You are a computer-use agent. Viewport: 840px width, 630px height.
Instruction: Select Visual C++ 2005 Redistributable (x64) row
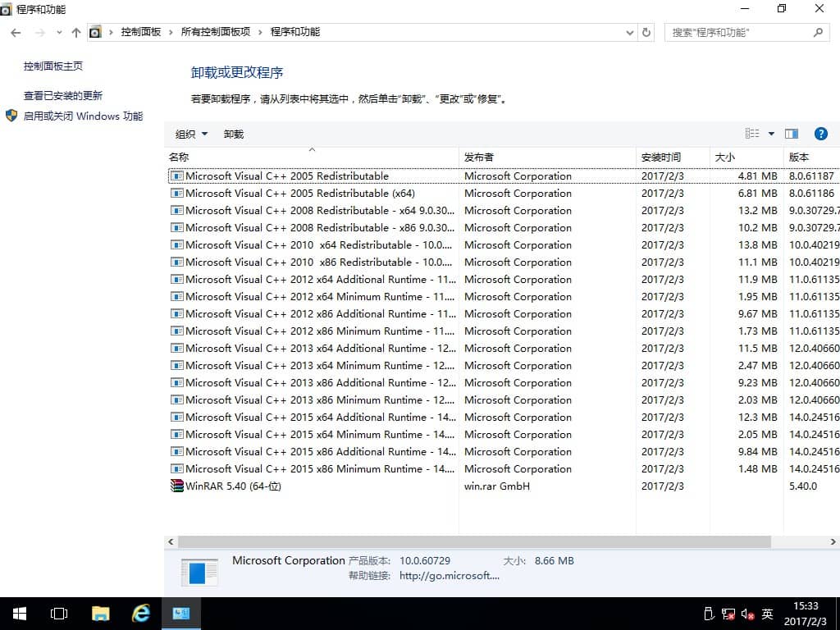click(504, 193)
